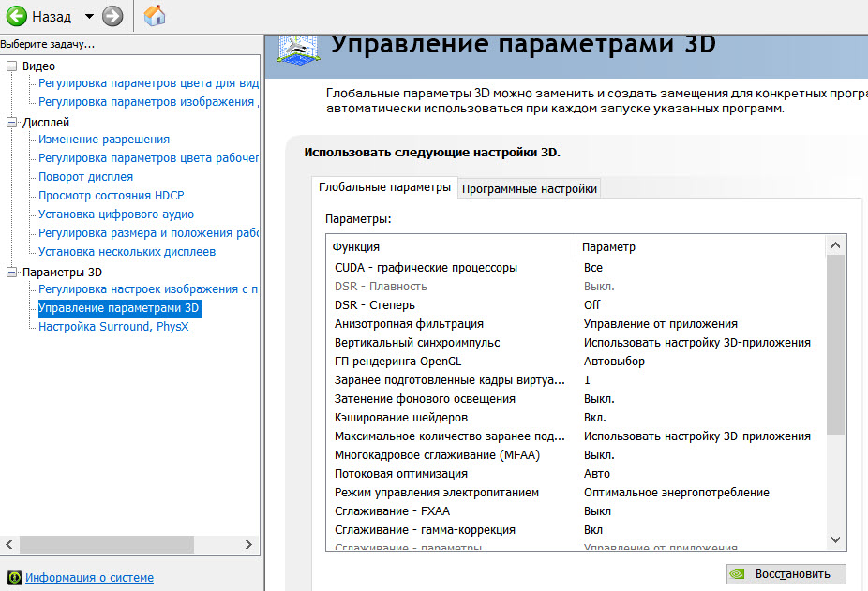
Task: Select Сглаживание - гамма-коррекция row
Action: tap(576, 530)
